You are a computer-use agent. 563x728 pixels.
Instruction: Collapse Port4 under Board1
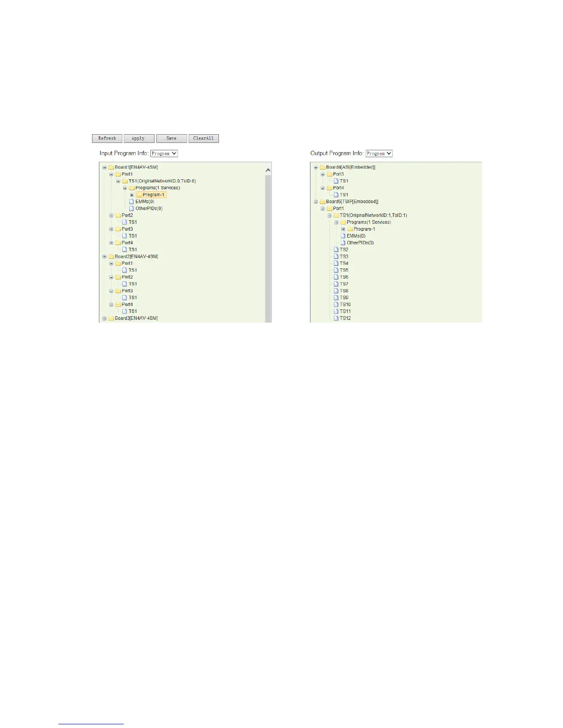tap(111, 243)
